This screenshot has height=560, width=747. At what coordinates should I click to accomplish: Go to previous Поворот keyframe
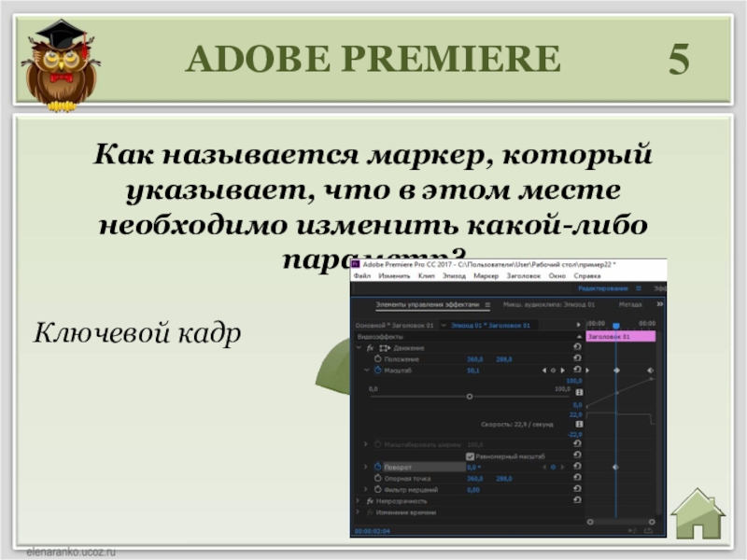(x=544, y=468)
